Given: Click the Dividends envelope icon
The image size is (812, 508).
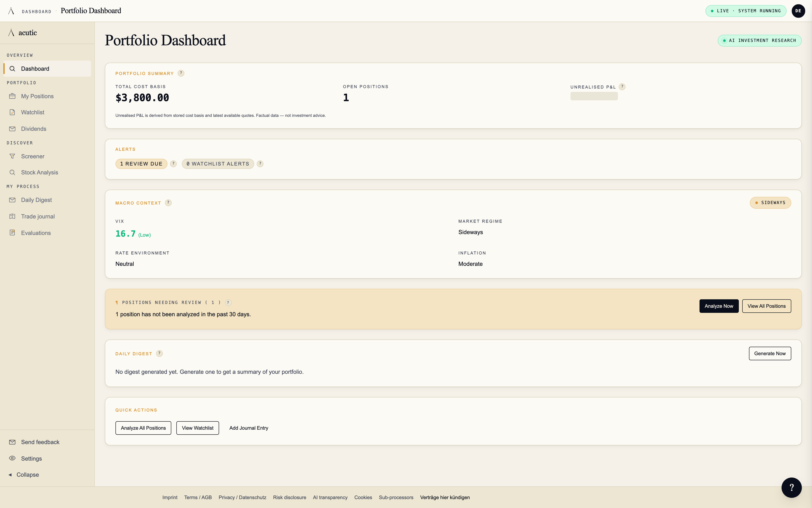Looking at the screenshot, I should pyautogui.click(x=12, y=129).
